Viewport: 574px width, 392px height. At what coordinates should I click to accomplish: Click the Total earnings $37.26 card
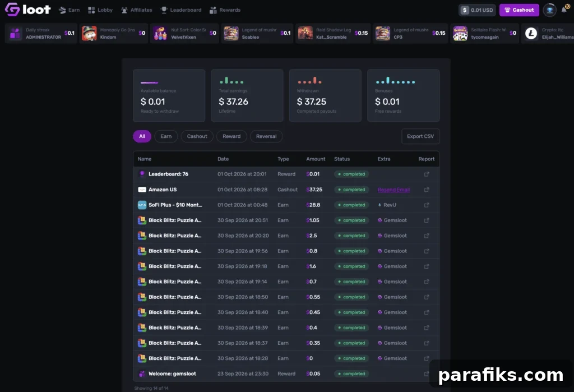pos(247,96)
